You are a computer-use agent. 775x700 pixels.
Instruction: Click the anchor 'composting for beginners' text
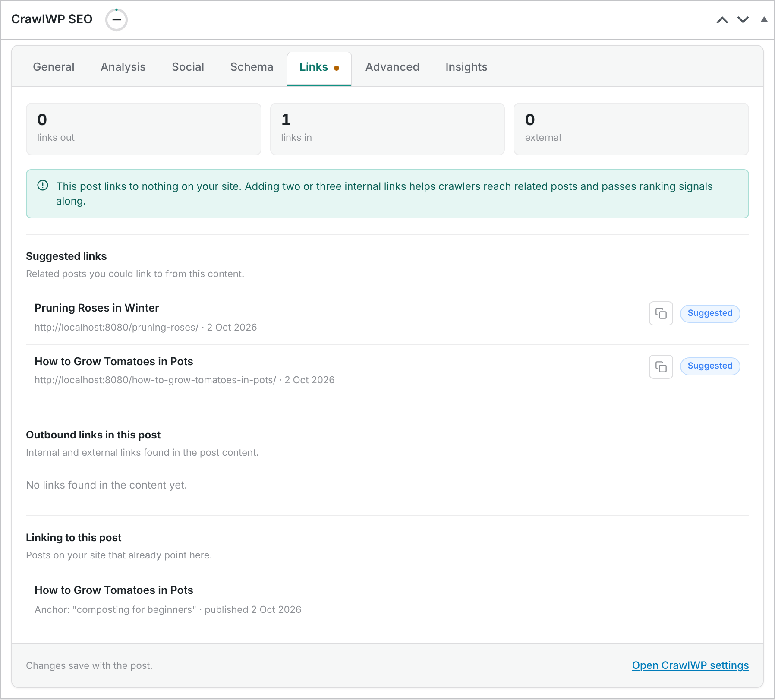coord(134,609)
